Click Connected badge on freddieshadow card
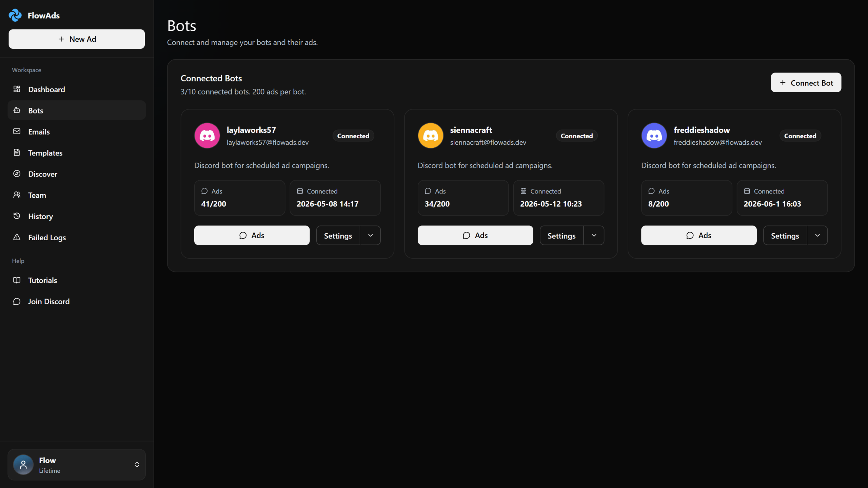This screenshot has width=868, height=488. [800, 136]
